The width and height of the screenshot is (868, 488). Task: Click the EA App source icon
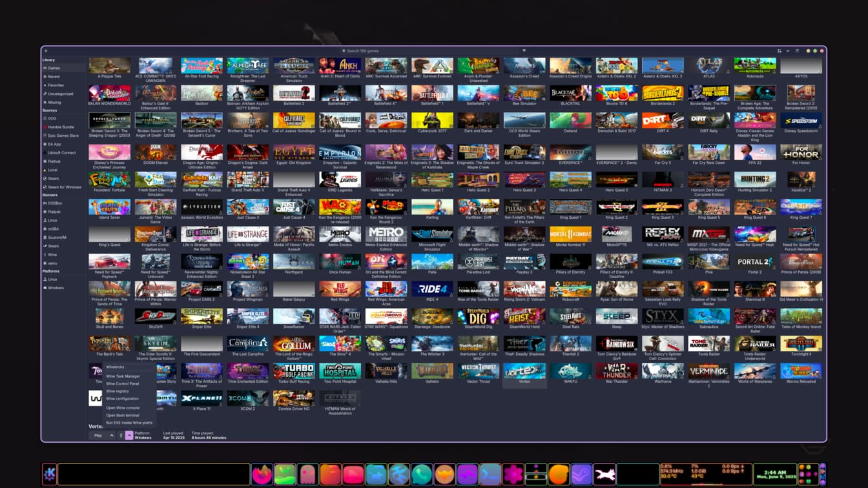click(x=45, y=145)
